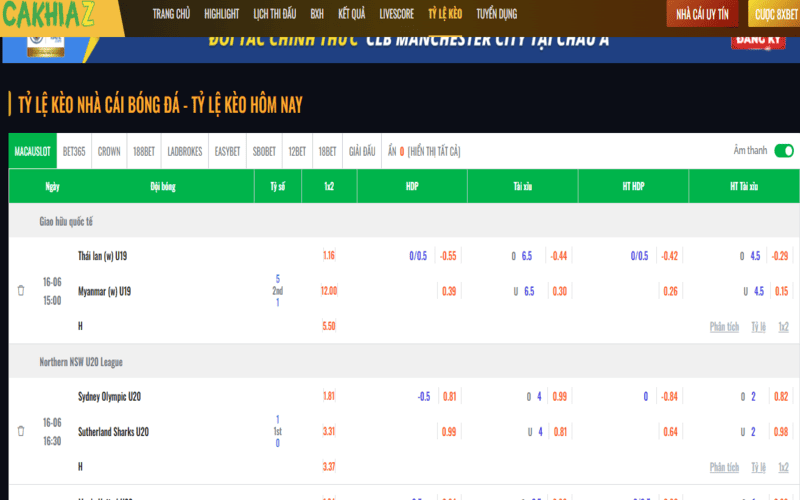Switch to the BET365 bookmaker tab
Viewport: 800px width, 500px height.
click(x=74, y=151)
